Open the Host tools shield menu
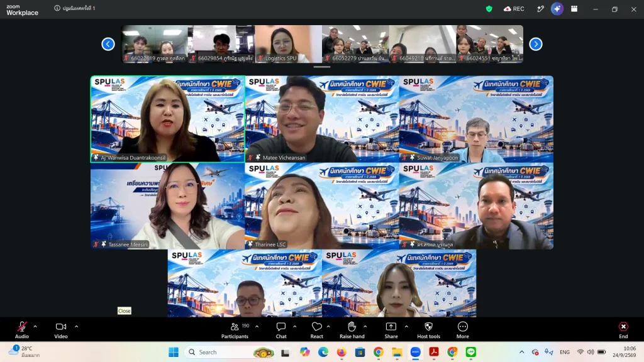Image resolution: width=644 pixels, height=362 pixels. pyautogui.click(x=428, y=329)
